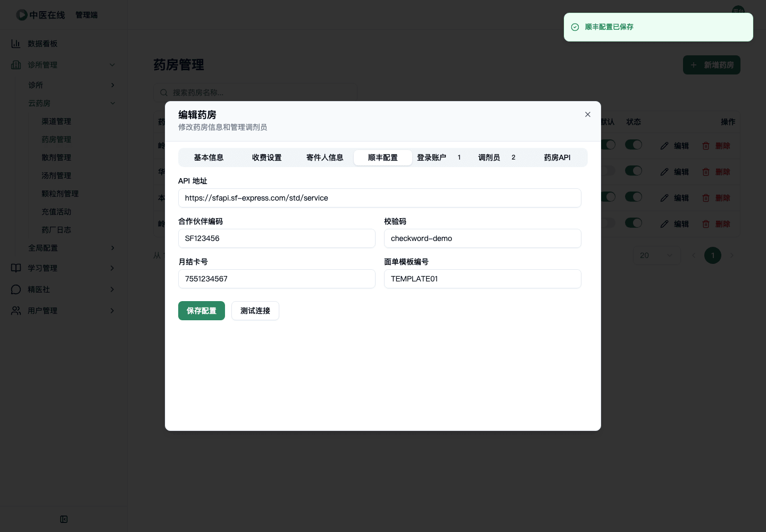
Task: Click the user avatar in top right
Action: point(738,10)
